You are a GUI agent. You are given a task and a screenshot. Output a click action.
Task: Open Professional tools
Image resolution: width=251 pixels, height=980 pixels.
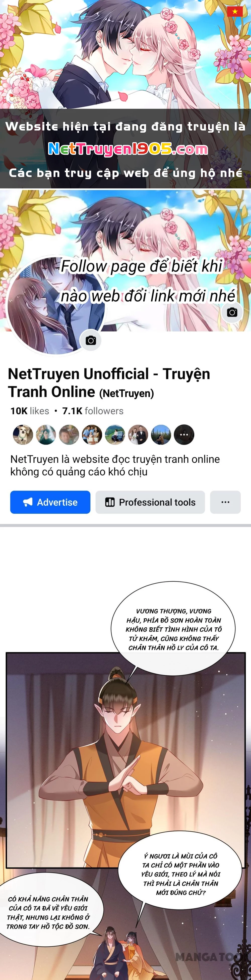tap(150, 502)
